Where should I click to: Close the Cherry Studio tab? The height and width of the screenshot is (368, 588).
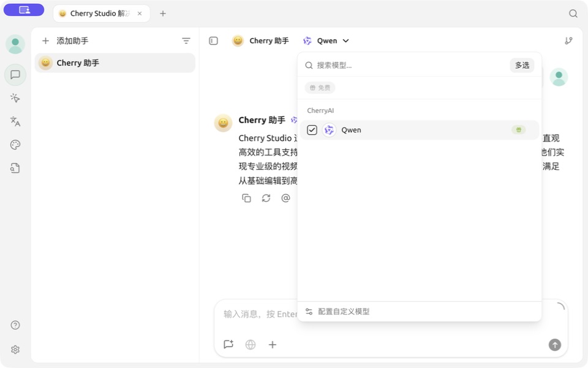140,13
